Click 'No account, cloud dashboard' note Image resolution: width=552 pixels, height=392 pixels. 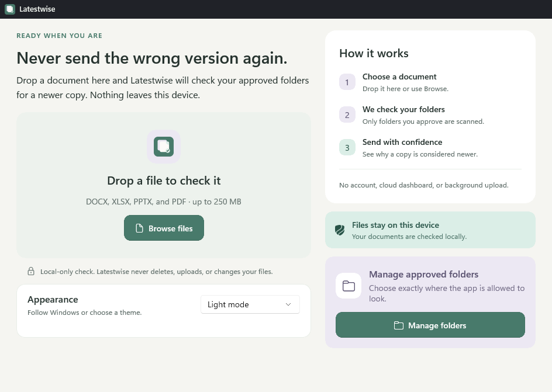(423, 185)
